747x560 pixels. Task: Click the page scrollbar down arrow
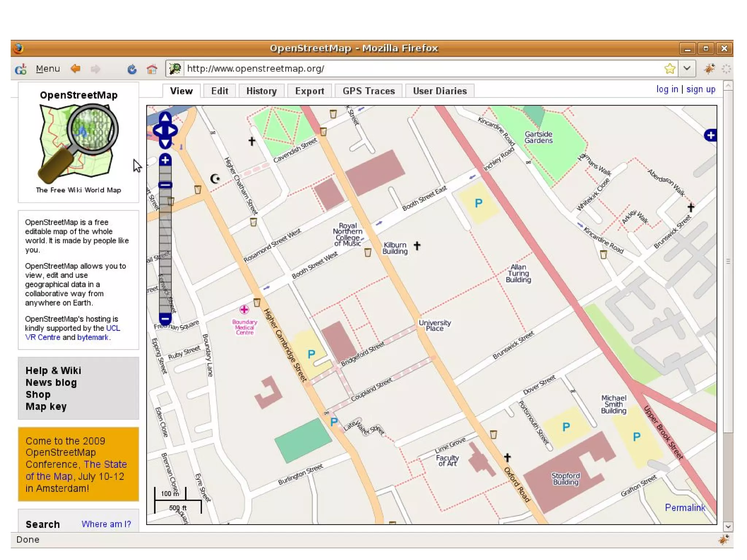[728, 527]
